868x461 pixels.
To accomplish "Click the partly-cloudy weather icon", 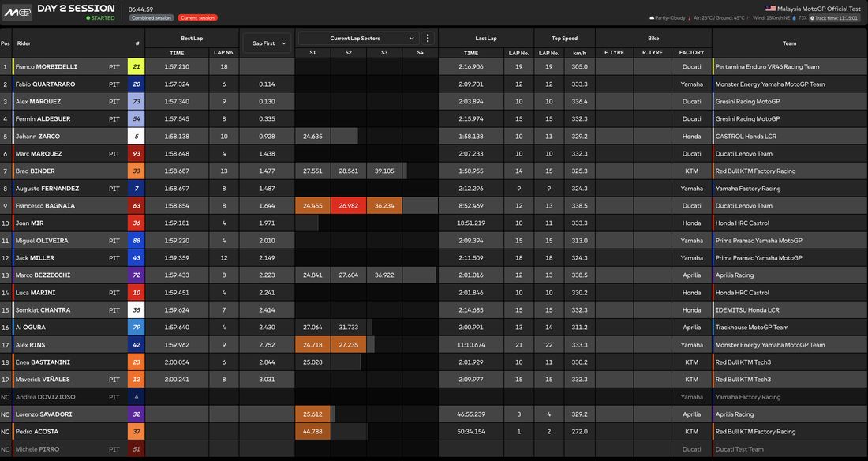I will click(x=652, y=17).
